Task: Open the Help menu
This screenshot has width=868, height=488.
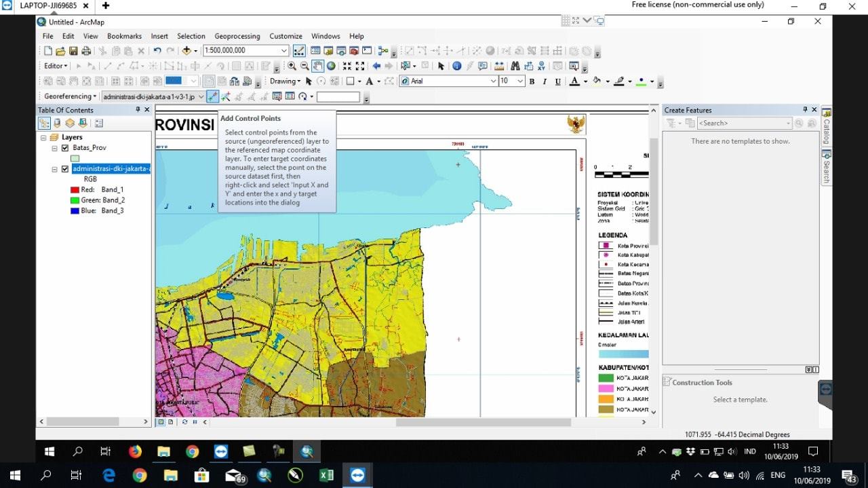Action: point(357,36)
